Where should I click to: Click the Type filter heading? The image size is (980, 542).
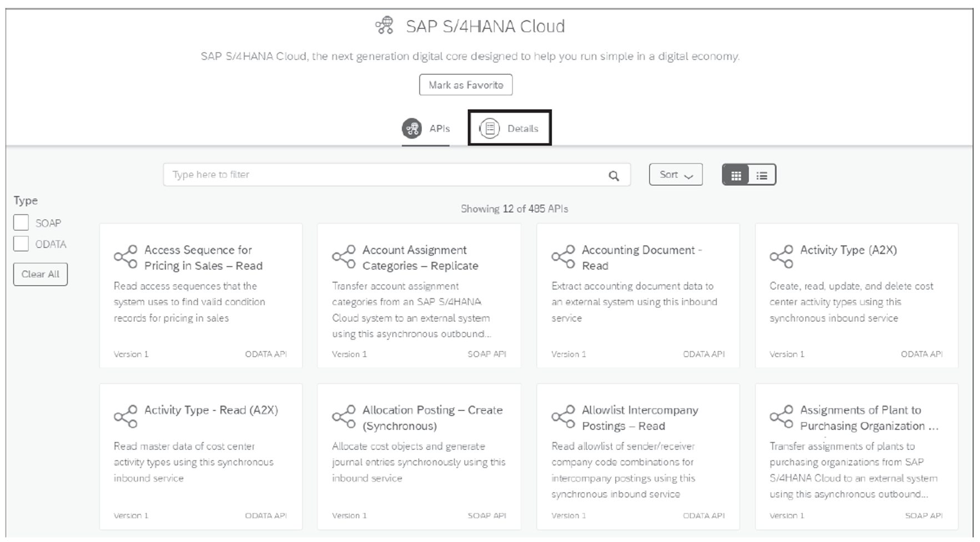pyautogui.click(x=26, y=200)
